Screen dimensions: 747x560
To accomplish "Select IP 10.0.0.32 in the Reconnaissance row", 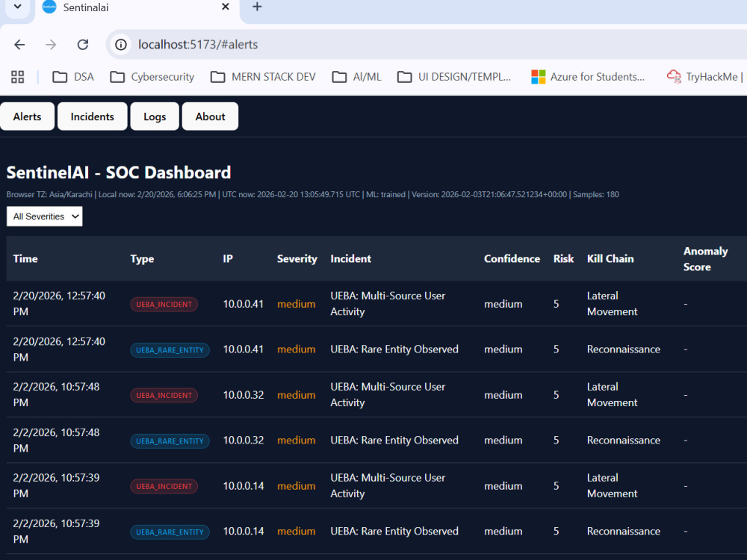I will coord(243,440).
